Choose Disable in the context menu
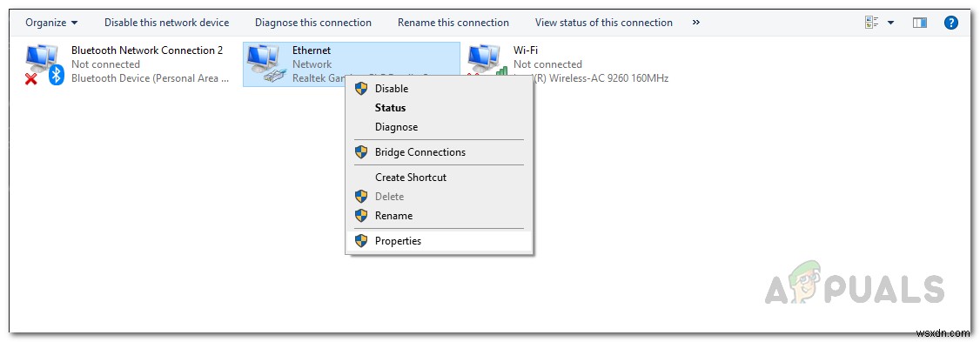 click(x=440, y=89)
